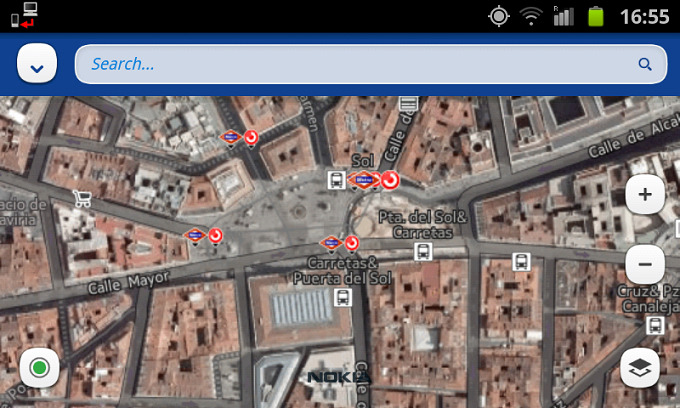Tap the 16:55 clock
This screenshot has width=680, height=408.
644,17
